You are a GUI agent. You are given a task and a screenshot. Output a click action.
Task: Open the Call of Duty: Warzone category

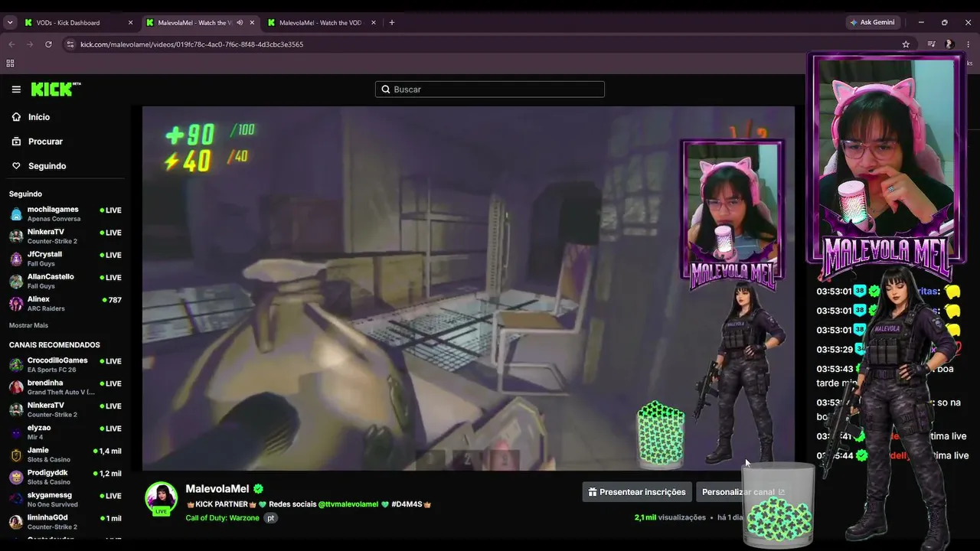[223, 518]
